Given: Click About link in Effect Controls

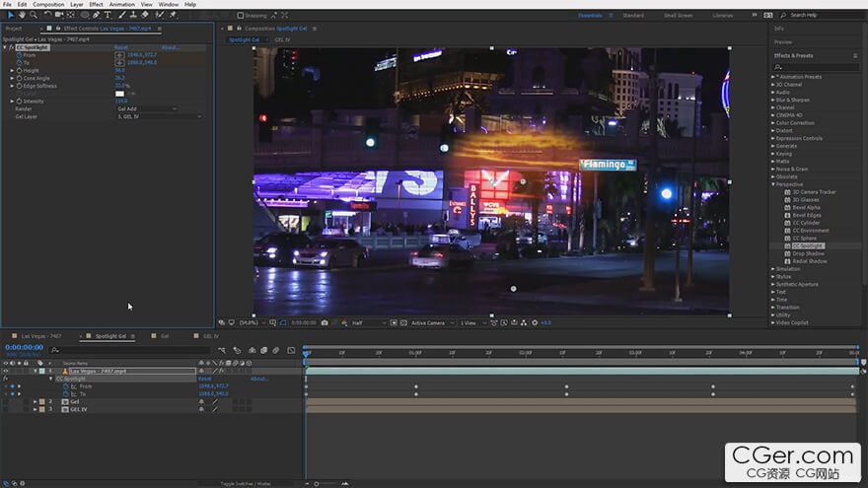Looking at the screenshot, I should point(171,47).
